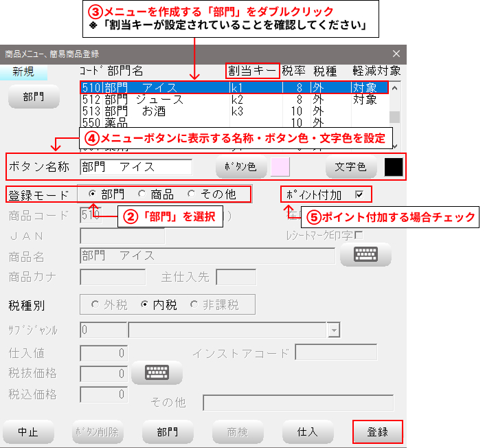Select row 512 部門 ジュース
The image size is (485, 448).
point(234,100)
